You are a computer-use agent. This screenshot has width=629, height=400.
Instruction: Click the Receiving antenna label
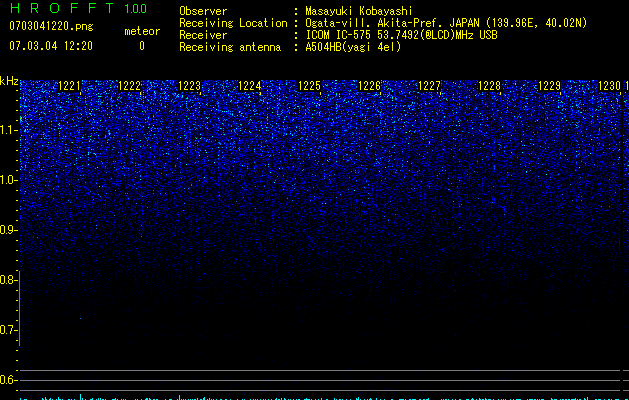(230, 47)
